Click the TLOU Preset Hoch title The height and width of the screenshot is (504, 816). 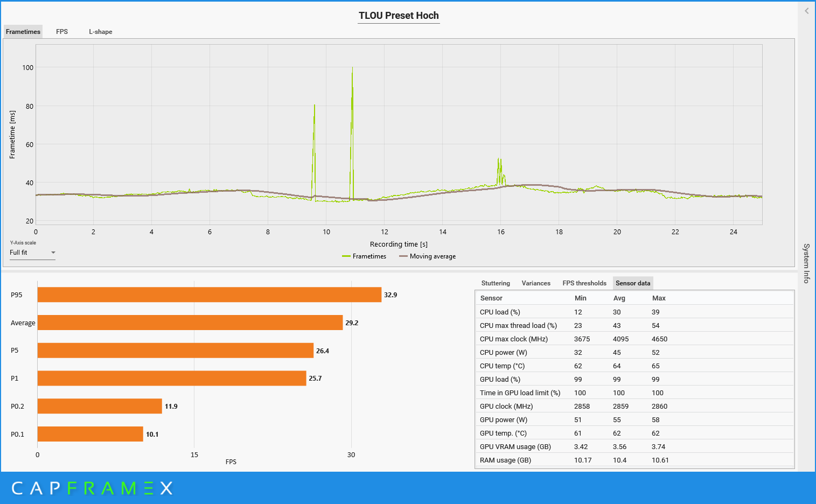point(399,16)
